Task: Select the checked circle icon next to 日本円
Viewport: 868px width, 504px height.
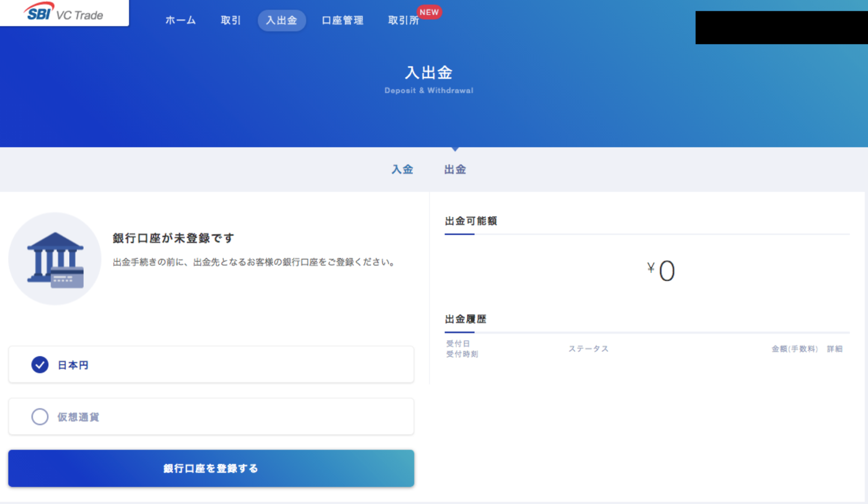Action: pos(40,365)
